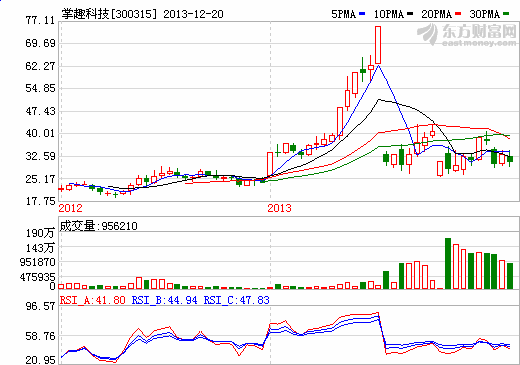Click the 77.11 price axis label
Viewport: 520px width, 365px height.
coord(40,21)
